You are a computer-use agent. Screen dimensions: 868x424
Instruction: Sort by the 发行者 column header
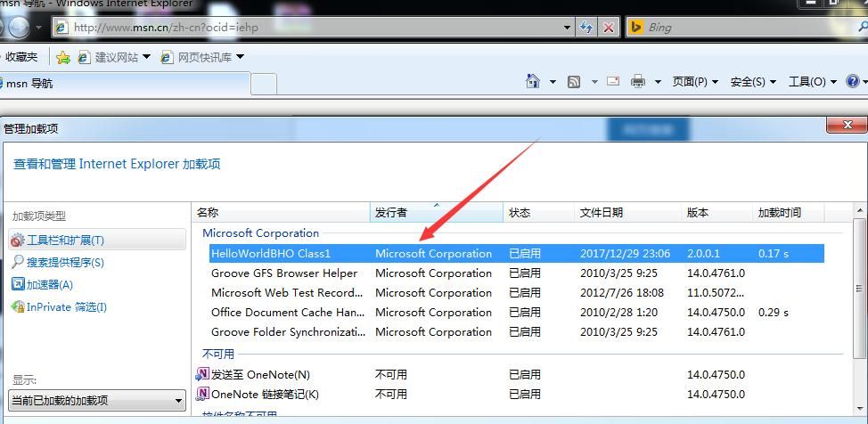point(436,213)
